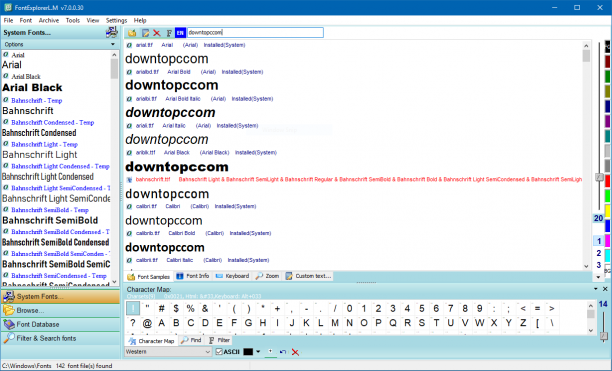Image resolution: width=612 pixels, height=371 pixels.
Task: Click the Browse sidebar button
Action: [x=60, y=311]
